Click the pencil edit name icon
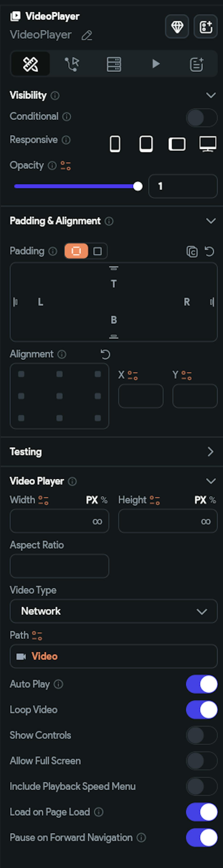The height and width of the screenshot is (868, 223). (87, 35)
